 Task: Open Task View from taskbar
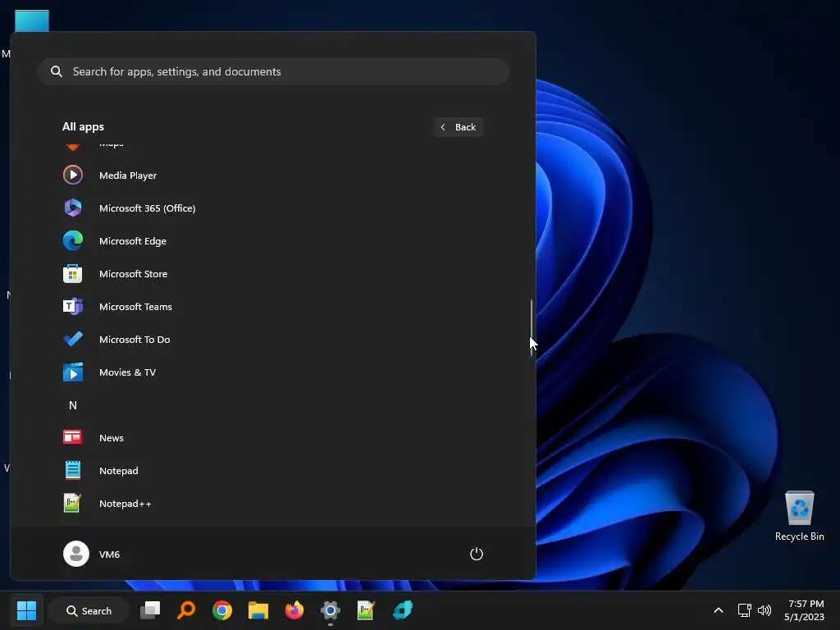click(x=150, y=610)
